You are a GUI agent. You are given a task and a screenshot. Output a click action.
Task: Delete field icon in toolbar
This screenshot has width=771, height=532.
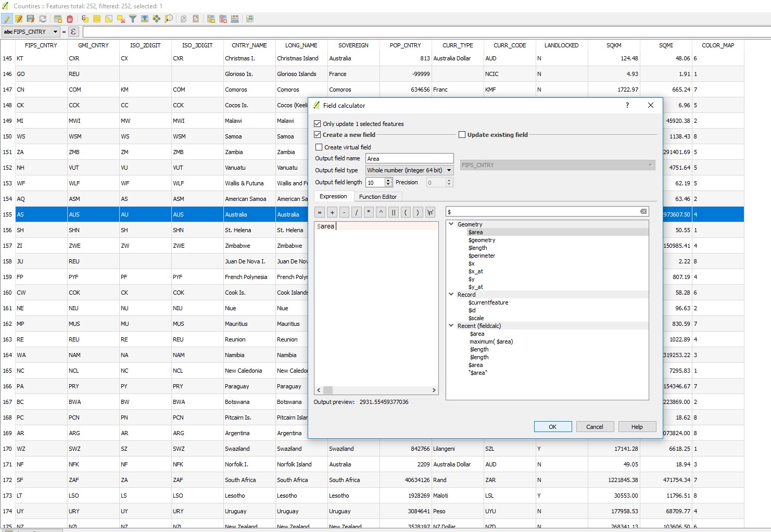click(x=223, y=19)
